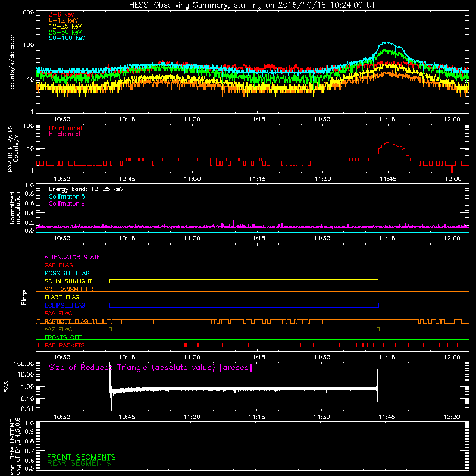This screenshot has width=476, height=476.
Task: Click the 100.00 tick label on SAS axis
Action: pos(24,364)
